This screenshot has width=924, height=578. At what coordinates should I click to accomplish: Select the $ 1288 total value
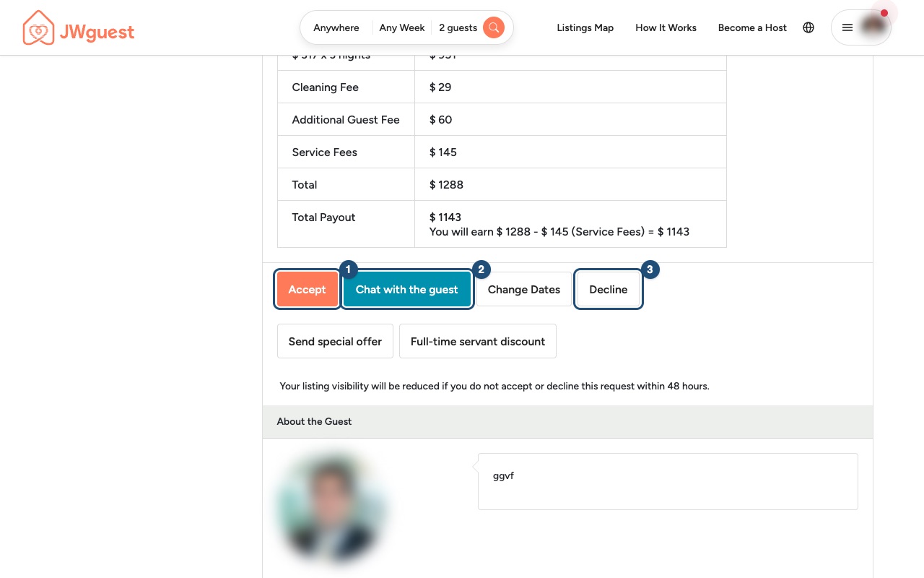(446, 184)
